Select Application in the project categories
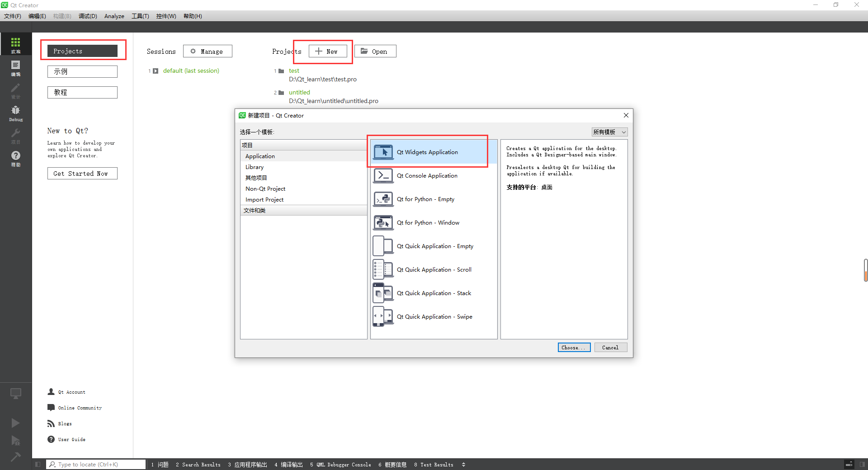 304,156
